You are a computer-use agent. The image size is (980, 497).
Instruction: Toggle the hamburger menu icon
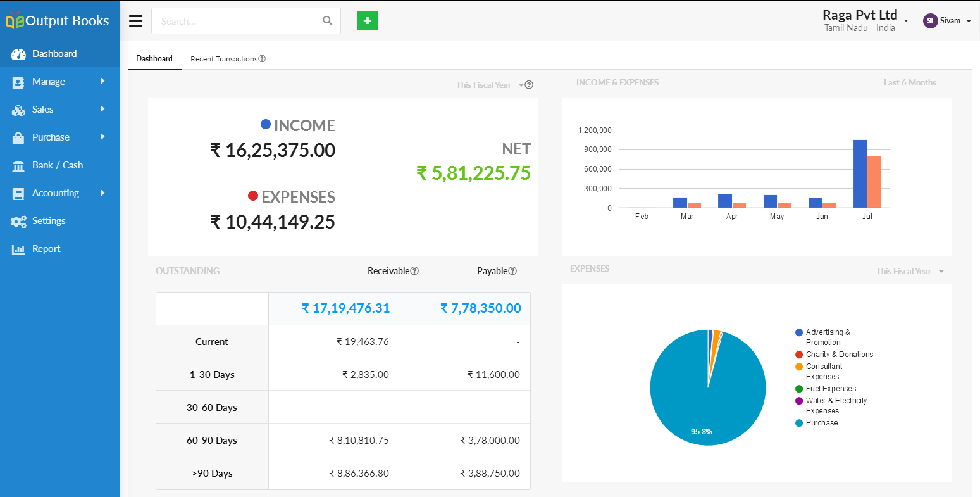pos(135,21)
